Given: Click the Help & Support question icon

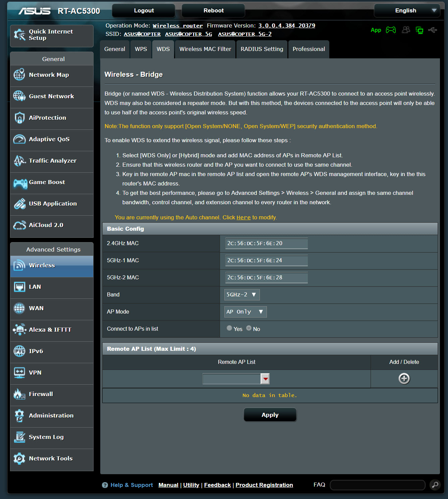Looking at the screenshot, I should tap(105, 485).
